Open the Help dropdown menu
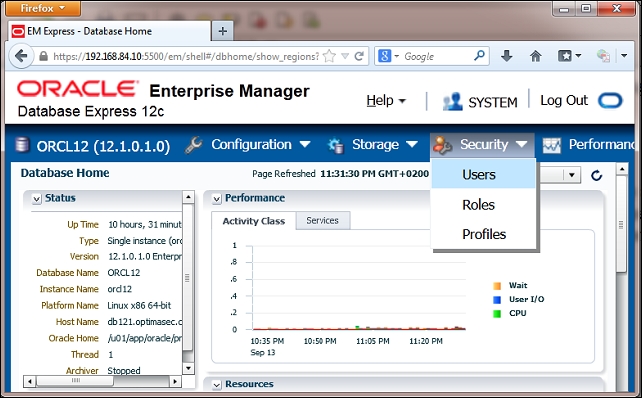This screenshot has height=398, width=642. (386, 100)
